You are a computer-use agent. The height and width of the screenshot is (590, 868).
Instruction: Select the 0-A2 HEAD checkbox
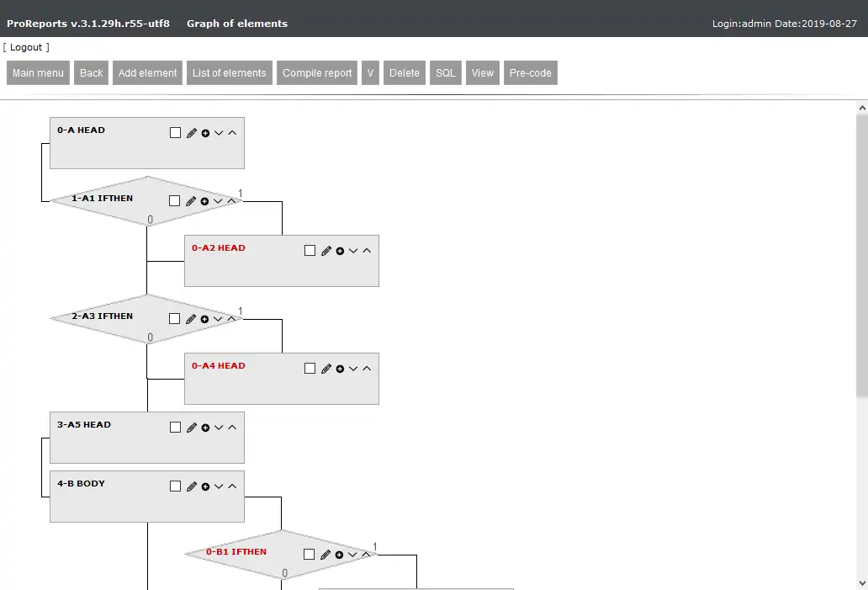310,251
